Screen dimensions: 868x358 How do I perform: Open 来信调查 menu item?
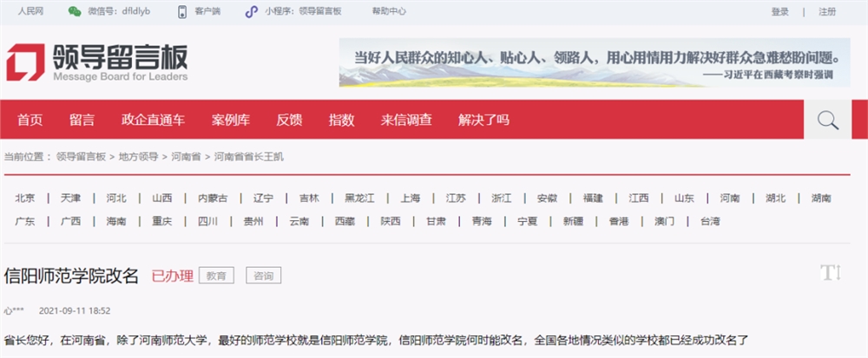406,120
